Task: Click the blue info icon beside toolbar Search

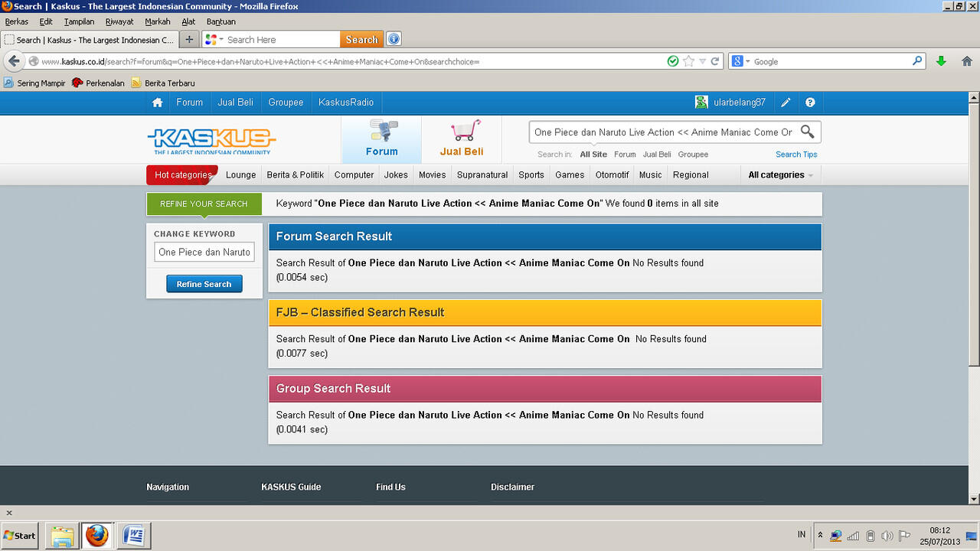Action: pyautogui.click(x=394, y=39)
